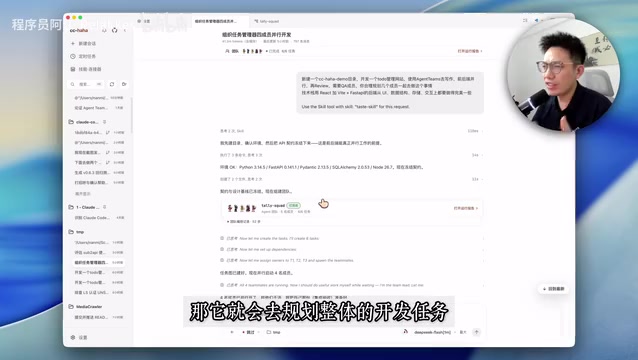Open conversation '评估 sub2api 使...'
The height and width of the screenshot is (360, 638).
pos(99,252)
